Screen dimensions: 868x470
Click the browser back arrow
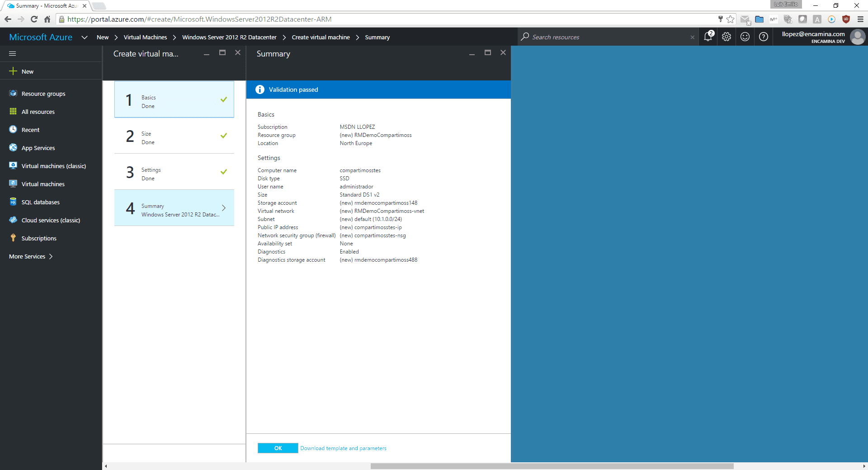tap(8, 19)
